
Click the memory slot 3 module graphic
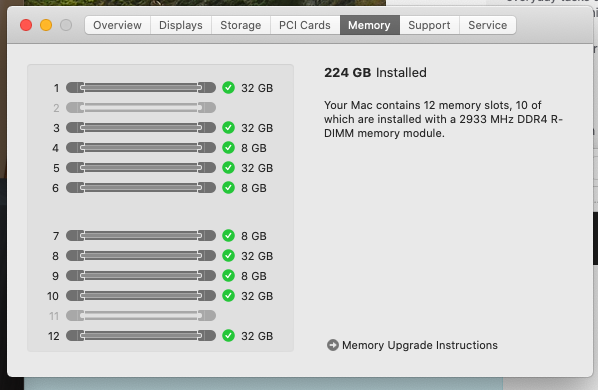[141, 128]
